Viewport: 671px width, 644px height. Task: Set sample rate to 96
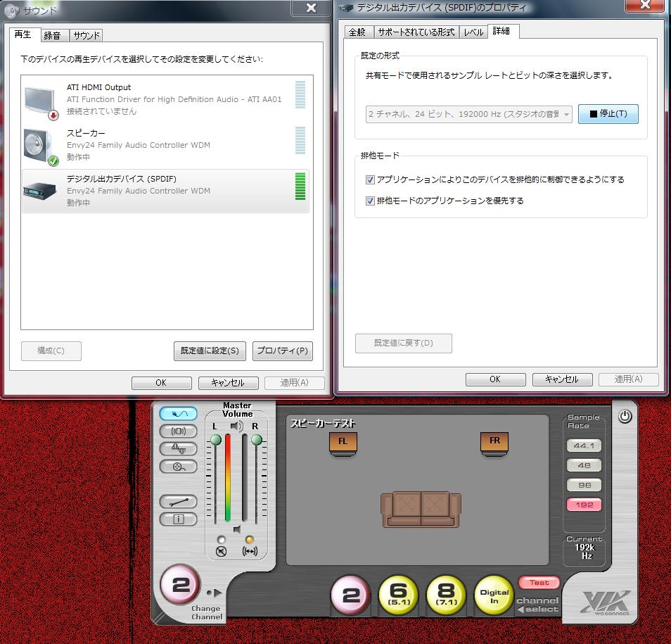tap(584, 485)
